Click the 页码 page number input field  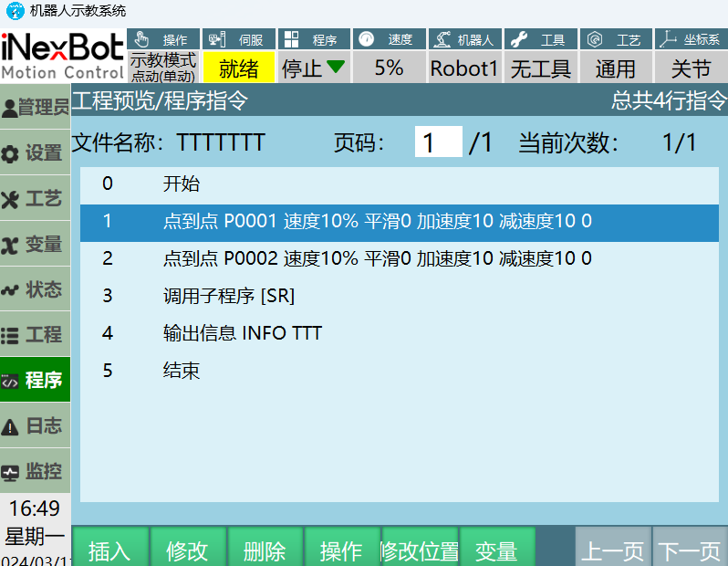439,142
